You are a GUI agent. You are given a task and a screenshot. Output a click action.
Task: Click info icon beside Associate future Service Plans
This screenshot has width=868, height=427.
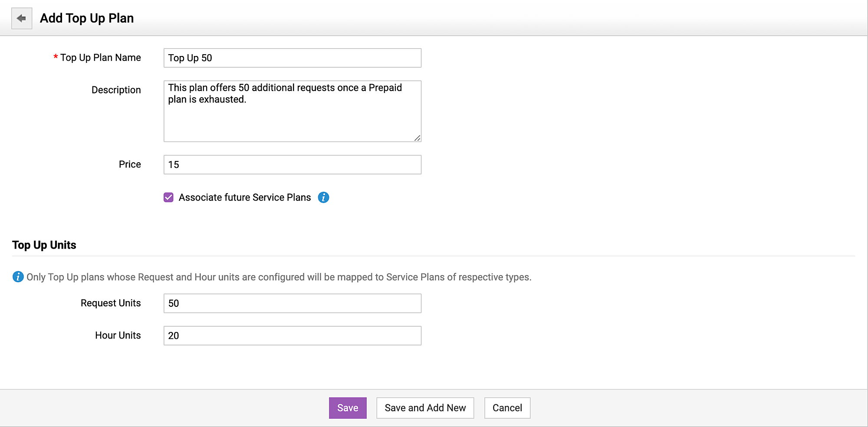[x=323, y=197]
